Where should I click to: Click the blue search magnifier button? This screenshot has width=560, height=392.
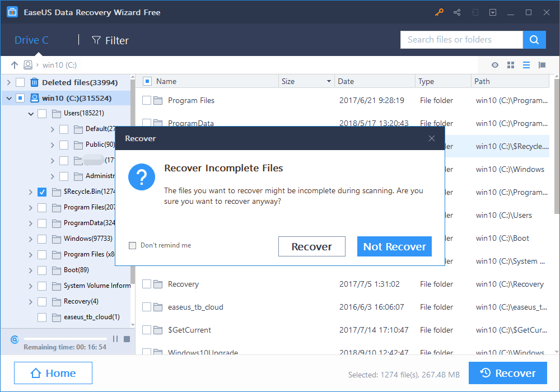534,40
